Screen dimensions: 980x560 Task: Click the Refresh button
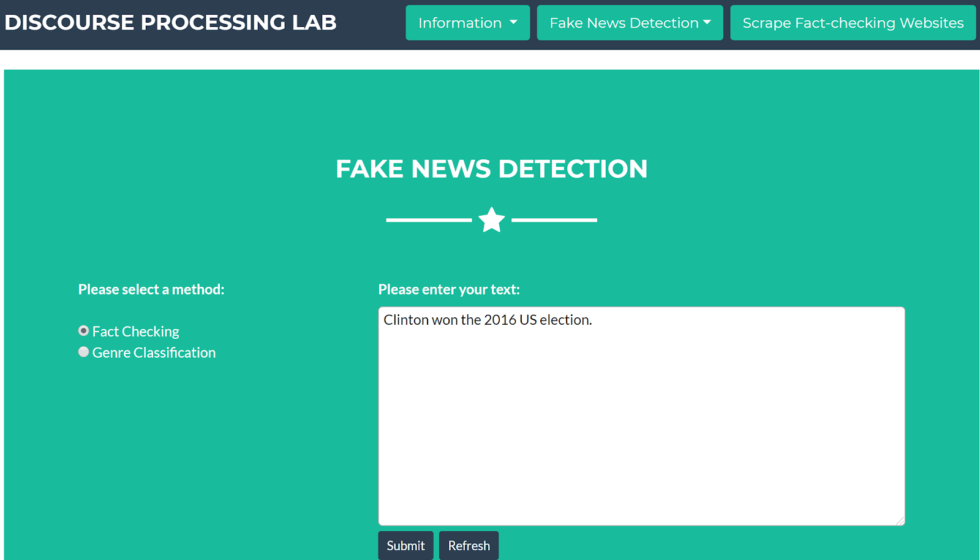469,545
